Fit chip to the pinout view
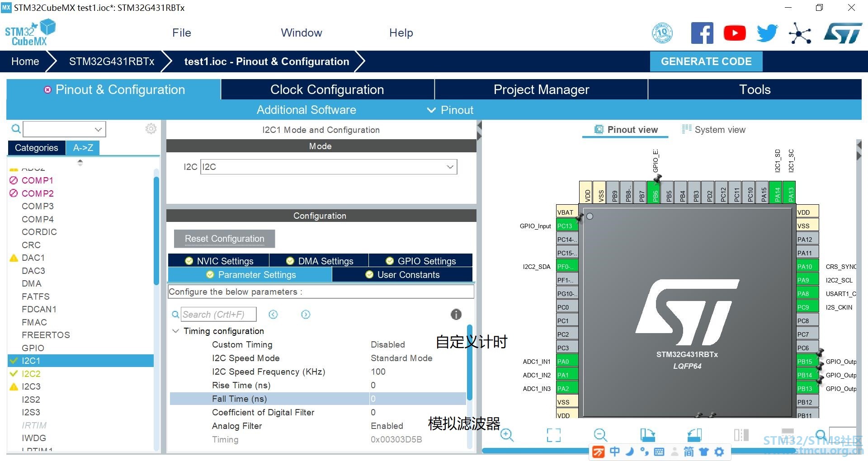This screenshot has width=868, height=461. click(x=554, y=435)
